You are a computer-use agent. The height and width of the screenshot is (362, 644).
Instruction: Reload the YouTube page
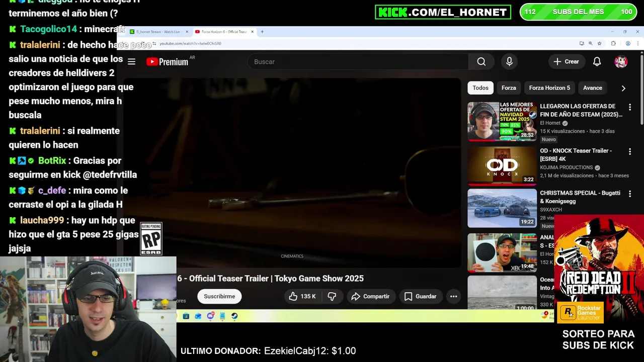(x=143, y=44)
